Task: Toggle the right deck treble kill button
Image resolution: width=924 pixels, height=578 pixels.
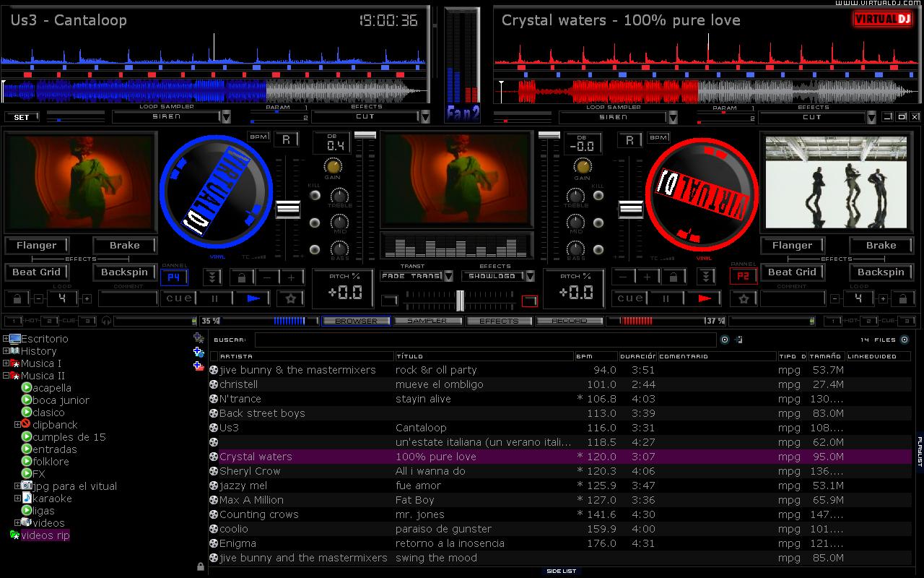Action: 598,196
